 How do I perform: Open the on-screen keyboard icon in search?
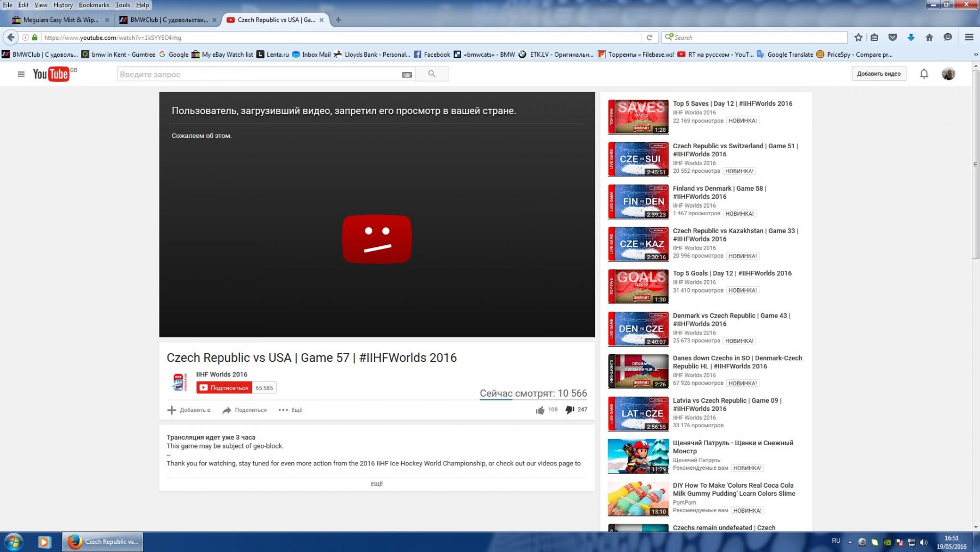tap(407, 75)
